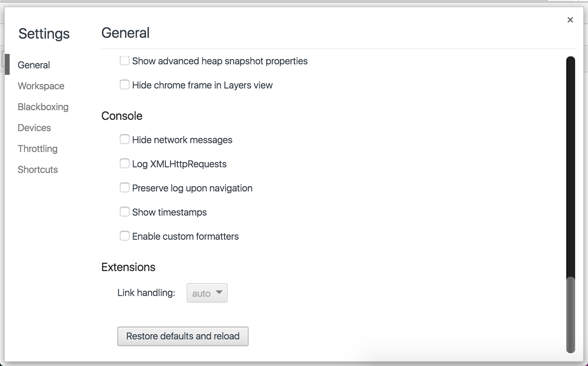The image size is (588, 366).
Task: Open the Workspace settings tab
Action: coord(41,86)
